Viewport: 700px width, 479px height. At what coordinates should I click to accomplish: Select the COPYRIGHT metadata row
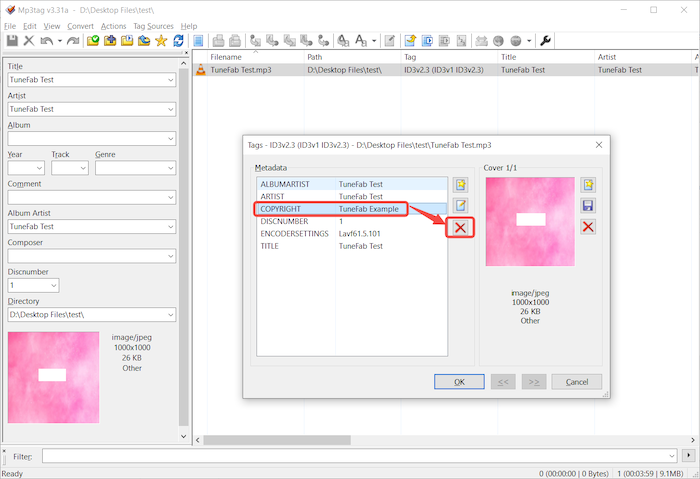coord(352,209)
